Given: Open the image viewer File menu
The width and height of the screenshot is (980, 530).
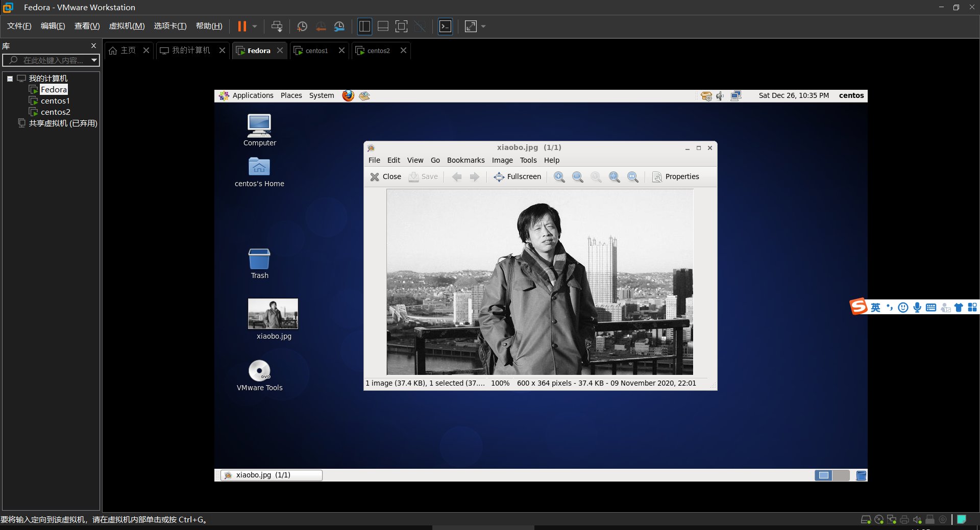Looking at the screenshot, I should (x=374, y=160).
